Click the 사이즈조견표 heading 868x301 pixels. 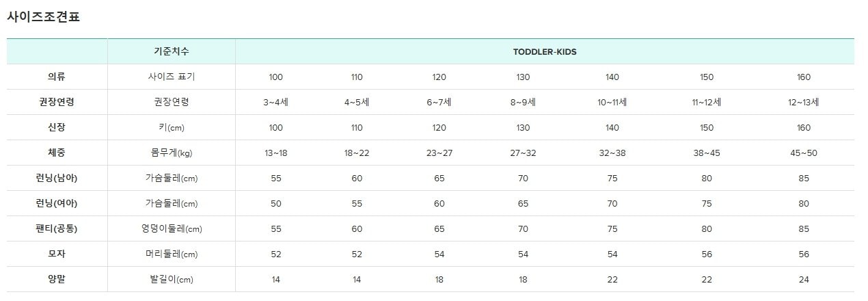[44, 17]
